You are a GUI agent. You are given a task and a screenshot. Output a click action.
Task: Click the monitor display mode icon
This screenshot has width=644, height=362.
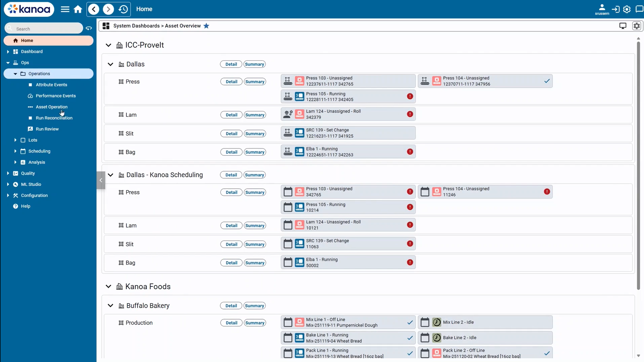(x=623, y=26)
